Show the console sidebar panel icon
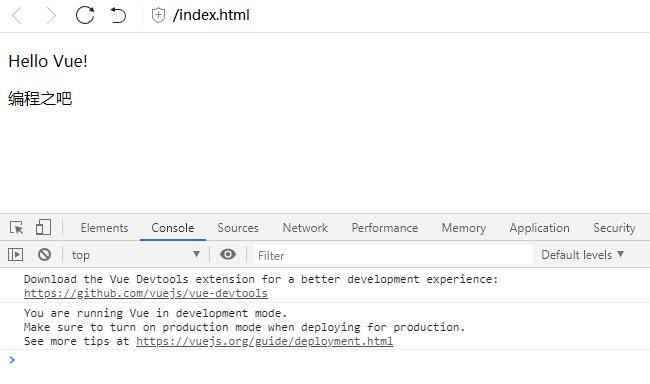 click(15, 254)
